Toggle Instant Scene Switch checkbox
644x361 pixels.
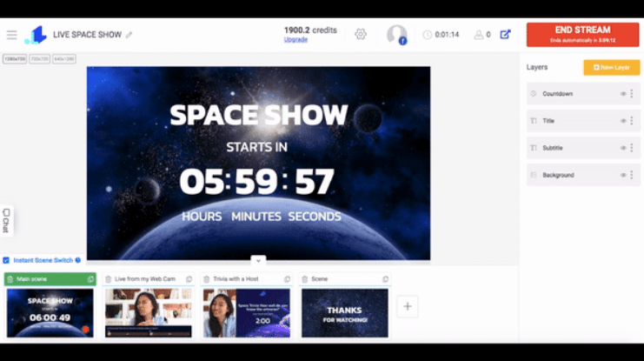pyautogui.click(x=6, y=260)
